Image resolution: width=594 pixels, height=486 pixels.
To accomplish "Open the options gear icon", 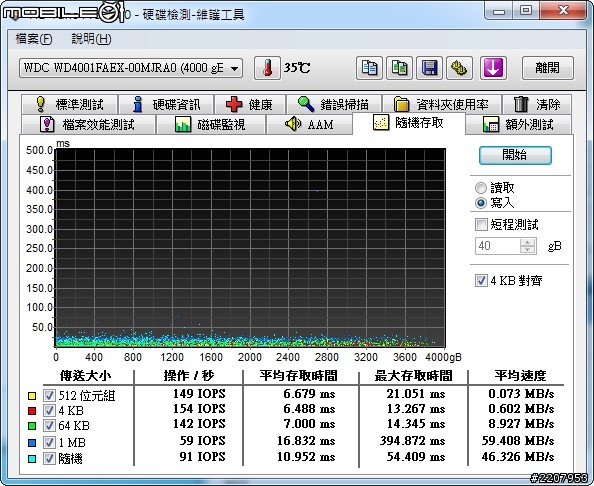I will (459, 68).
